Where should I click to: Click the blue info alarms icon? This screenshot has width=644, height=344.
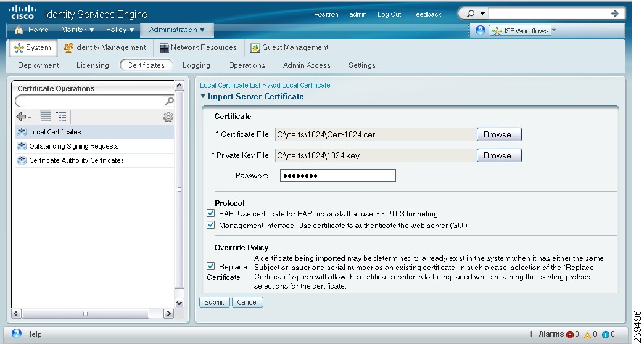tap(605, 335)
